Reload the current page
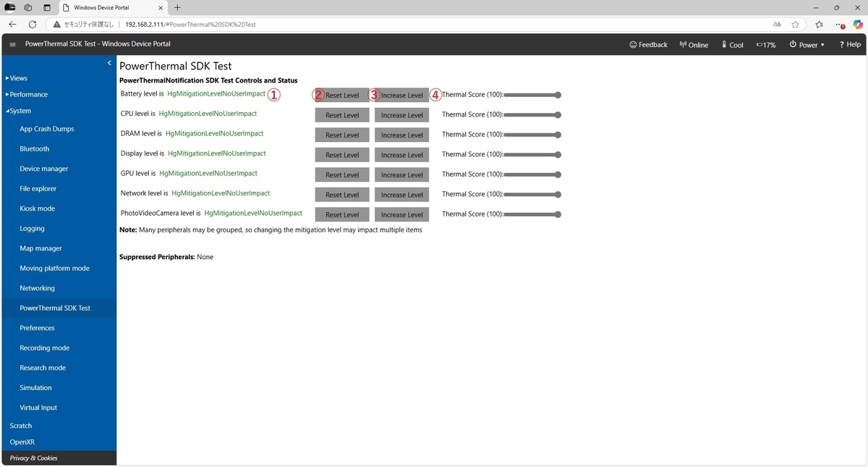 [32, 24]
